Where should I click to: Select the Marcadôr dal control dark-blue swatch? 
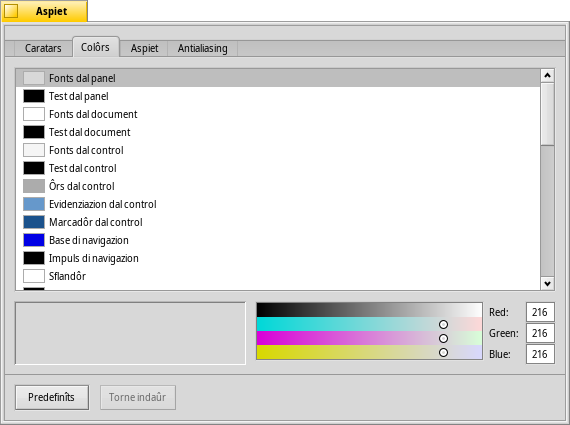pos(34,222)
